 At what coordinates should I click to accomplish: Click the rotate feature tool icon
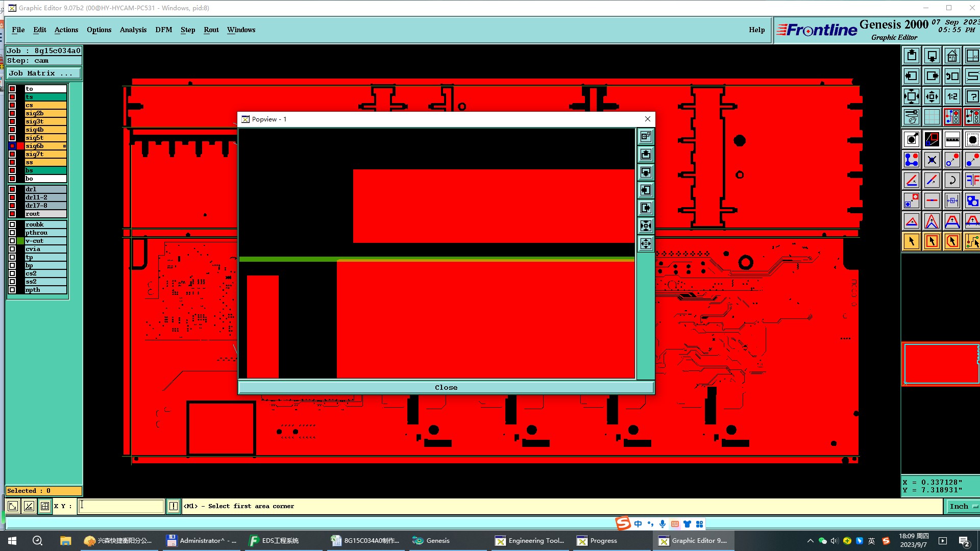(952, 180)
